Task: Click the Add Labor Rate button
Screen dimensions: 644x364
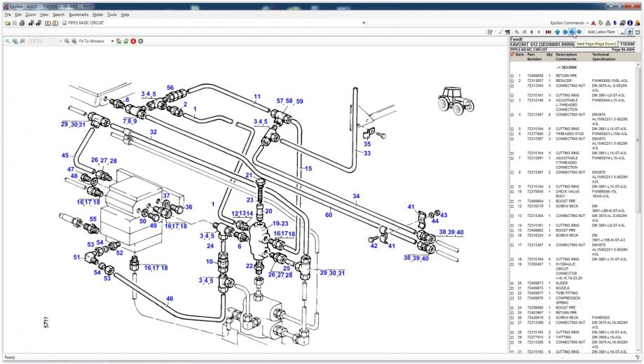Action: (601, 32)
